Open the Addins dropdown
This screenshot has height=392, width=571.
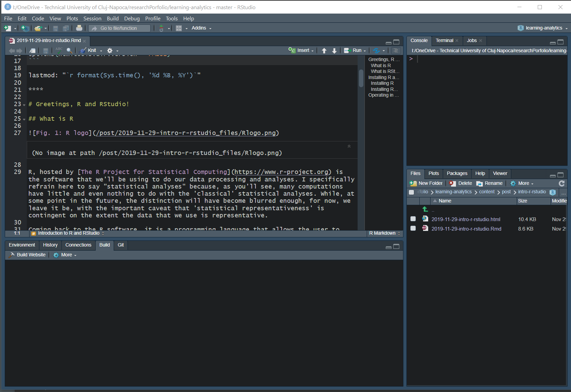point(202,28)
